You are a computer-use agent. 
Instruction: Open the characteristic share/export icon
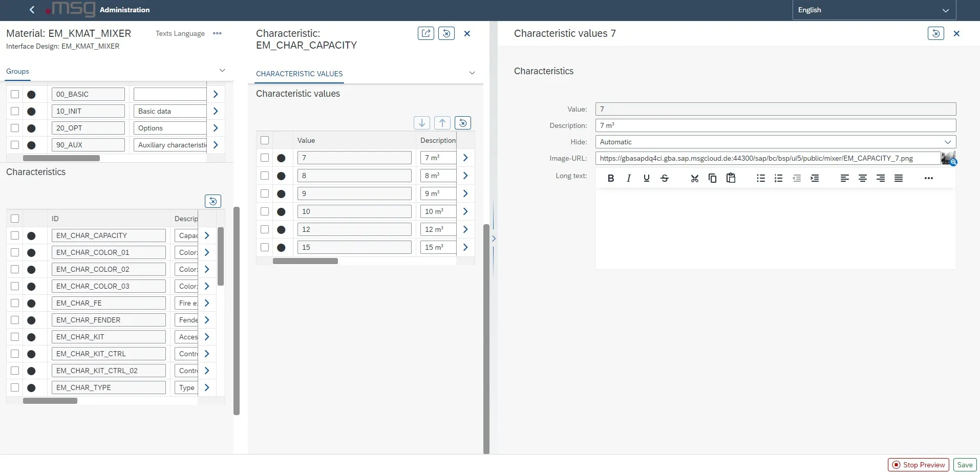[425, 33]
